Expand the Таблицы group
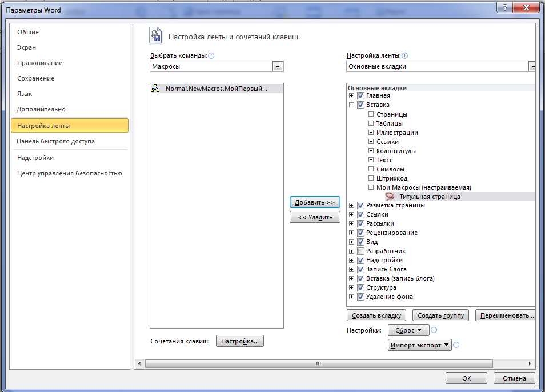Screen dimensions: 545x392 [x=371, y=123]
